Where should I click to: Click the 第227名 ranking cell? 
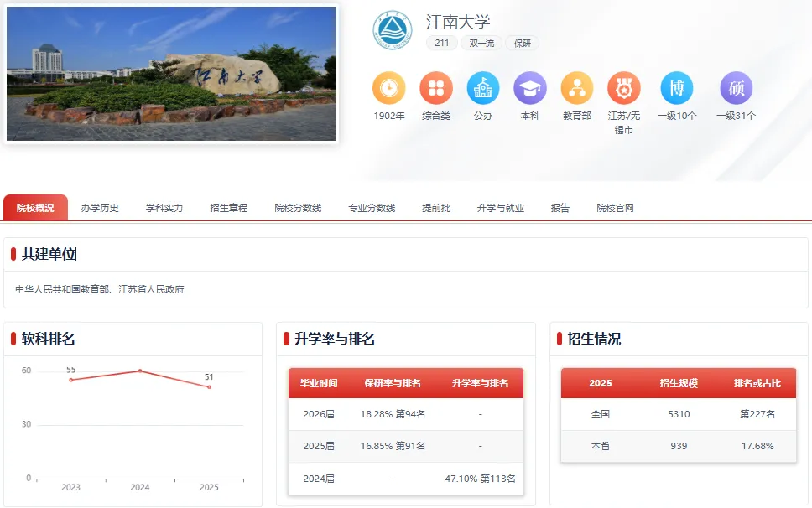point(757,414)
